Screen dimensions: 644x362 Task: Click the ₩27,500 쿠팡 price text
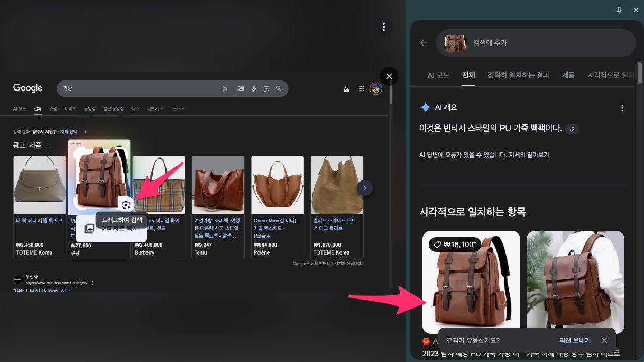(x=80, y=246)
